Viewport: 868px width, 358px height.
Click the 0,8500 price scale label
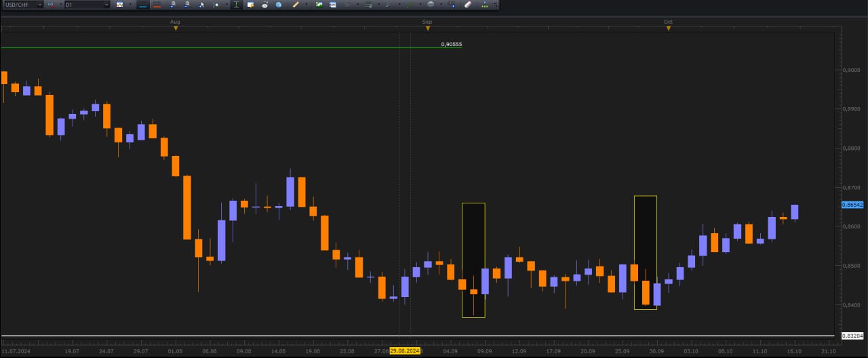(x=851, y=266)
